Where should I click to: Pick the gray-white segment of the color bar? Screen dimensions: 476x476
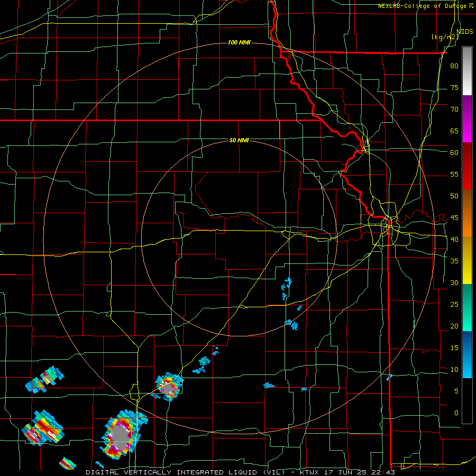click(467, 71)
